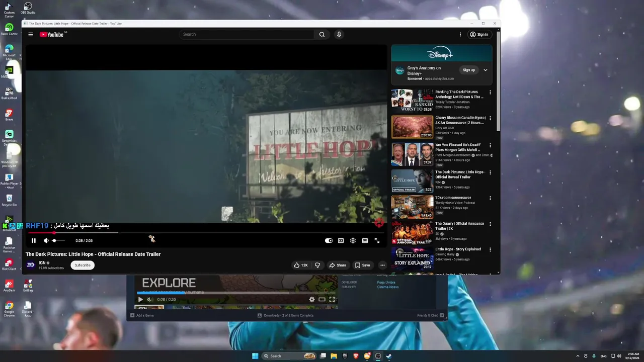Open Forja Umbra developer link in Steam

[386, 283]
